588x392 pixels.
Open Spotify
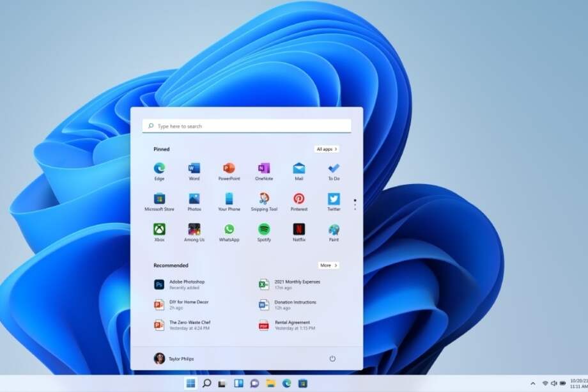click(x=264, y=228)
